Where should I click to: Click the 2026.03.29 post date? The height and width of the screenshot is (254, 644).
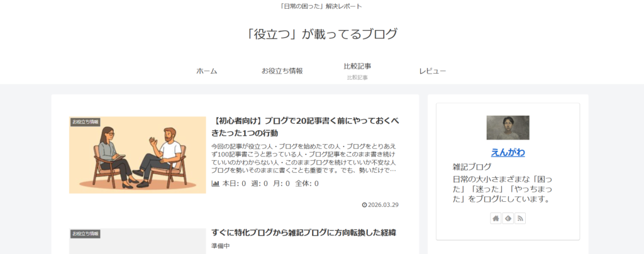point(384,205)
